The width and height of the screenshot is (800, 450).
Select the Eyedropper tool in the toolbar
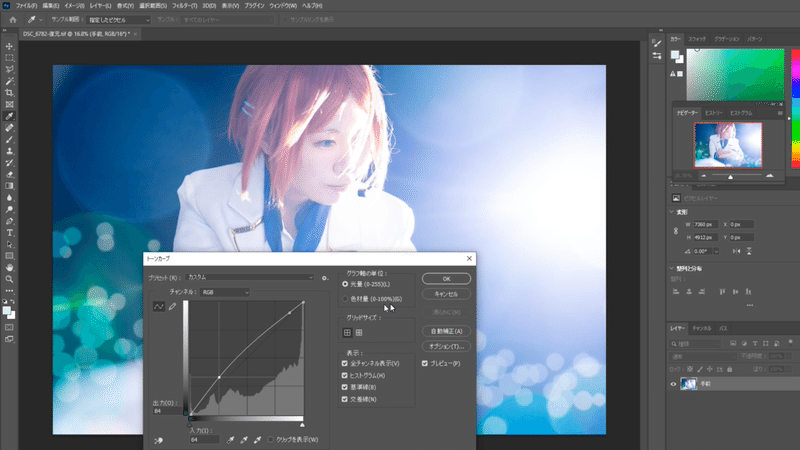9,116
